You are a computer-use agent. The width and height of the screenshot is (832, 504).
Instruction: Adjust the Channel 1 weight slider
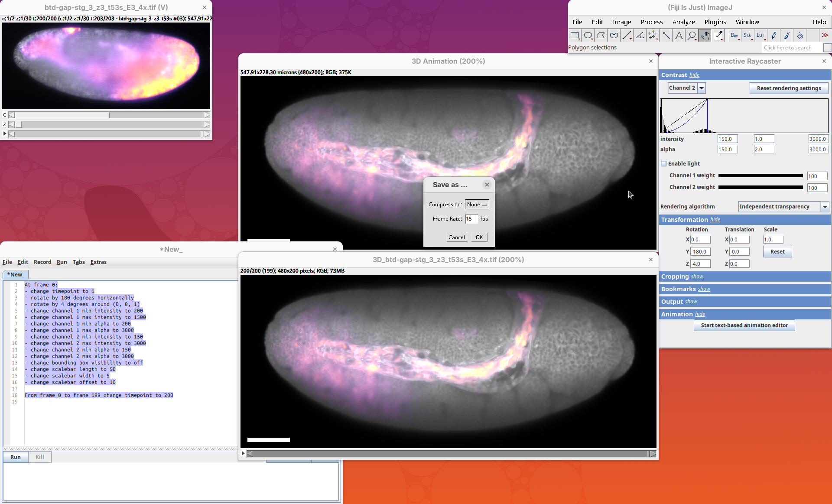point(760,176)
